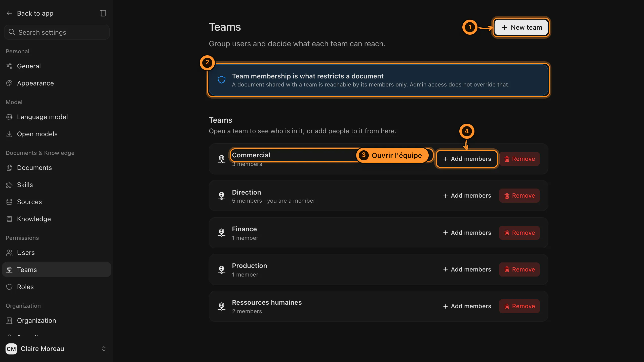This screenshot has height=362, width=644.
Task: Open the Users permissions page
Action: pos(57,253)
